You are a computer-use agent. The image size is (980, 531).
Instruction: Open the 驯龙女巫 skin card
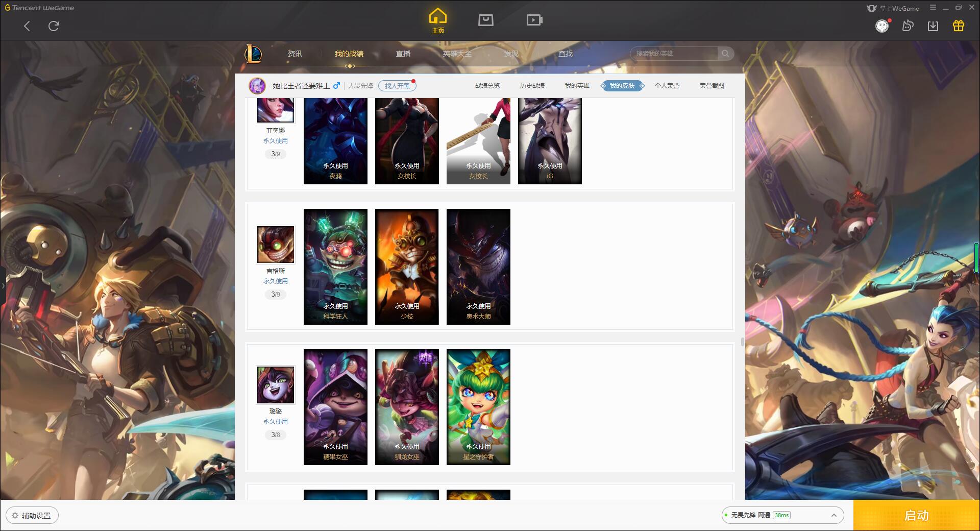(x=407, y=407)
